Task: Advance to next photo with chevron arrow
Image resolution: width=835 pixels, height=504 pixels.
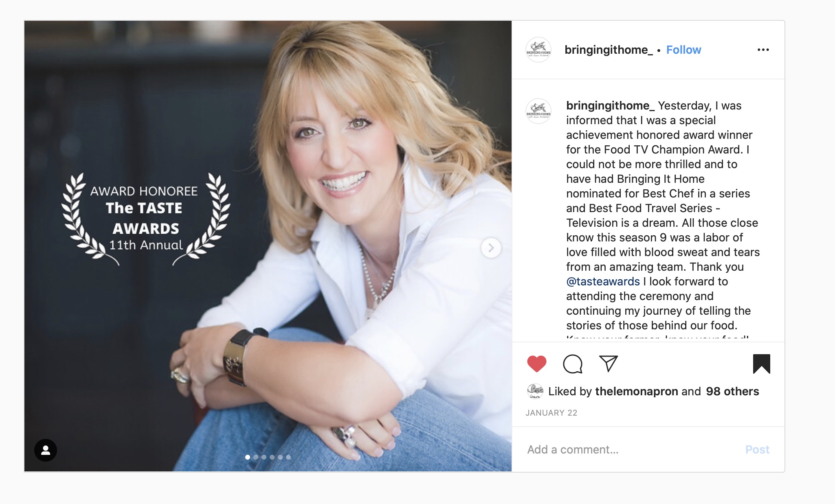Action: click(x=491, y=248)
